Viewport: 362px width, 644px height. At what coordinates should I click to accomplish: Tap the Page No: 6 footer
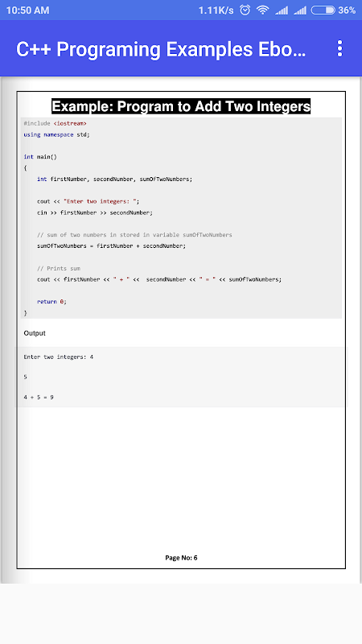pos(182,558)
